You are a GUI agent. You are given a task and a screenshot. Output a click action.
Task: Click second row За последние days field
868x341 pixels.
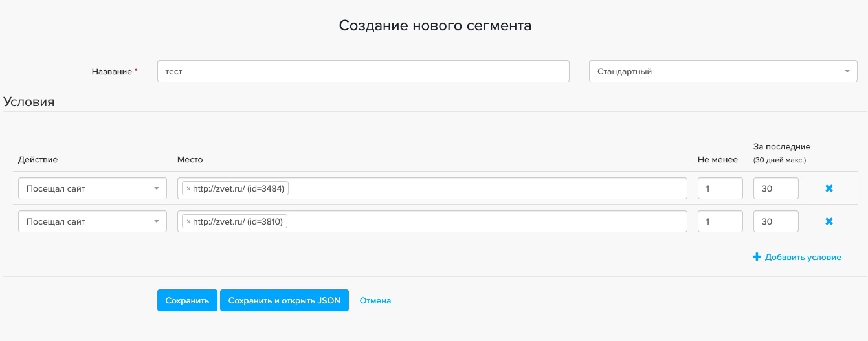click(775, 222)
